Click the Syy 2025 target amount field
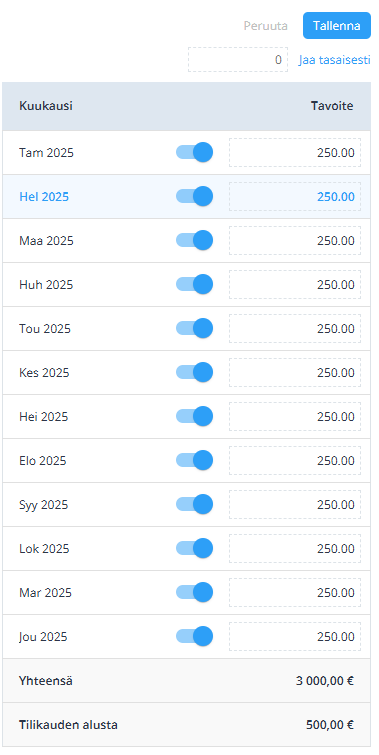Image resolution: width=379 pixels, height=755 pixels. point(295,505)
